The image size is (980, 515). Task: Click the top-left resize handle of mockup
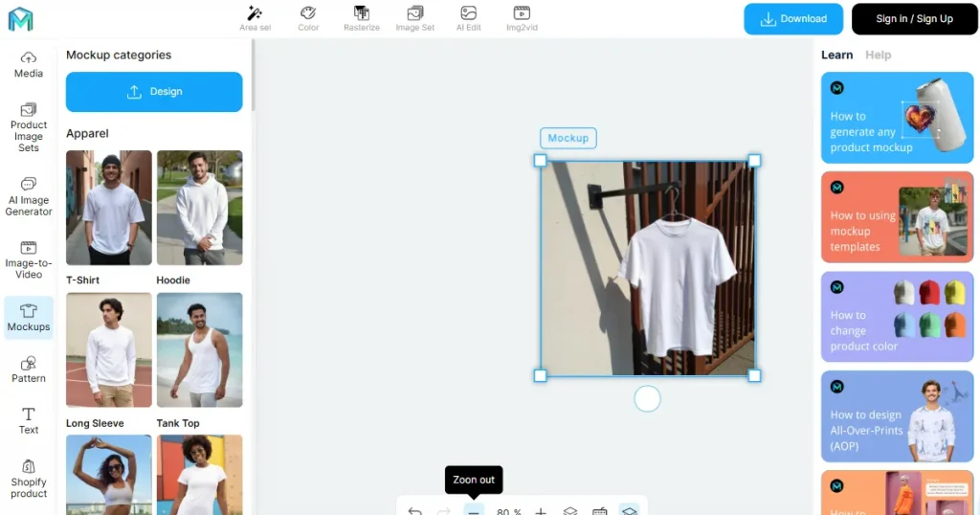(x=540, y=161)
